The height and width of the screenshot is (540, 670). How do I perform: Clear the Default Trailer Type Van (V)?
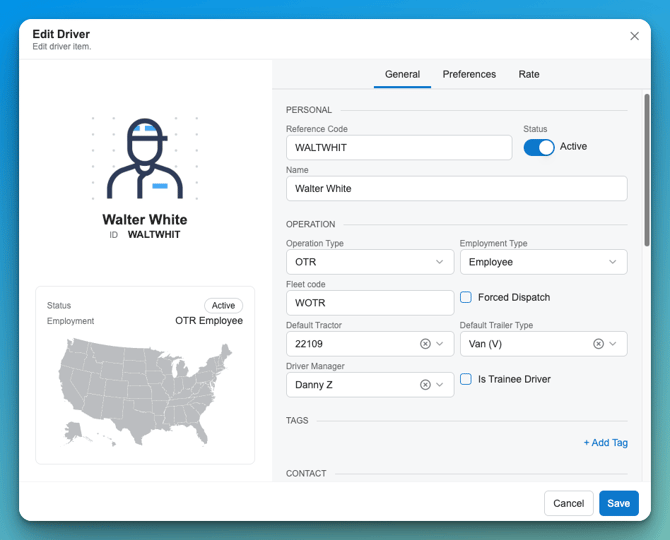(598, 344)
